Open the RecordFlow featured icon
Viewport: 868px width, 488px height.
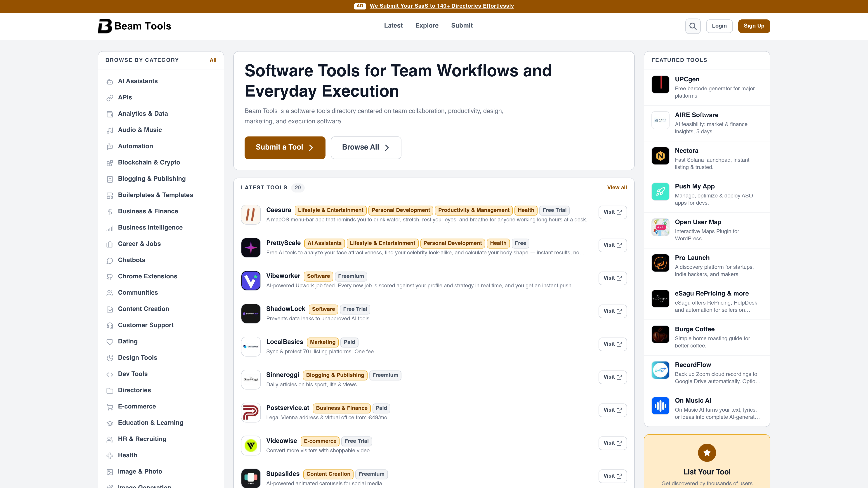pyautogui.click(x=660, y=370)
